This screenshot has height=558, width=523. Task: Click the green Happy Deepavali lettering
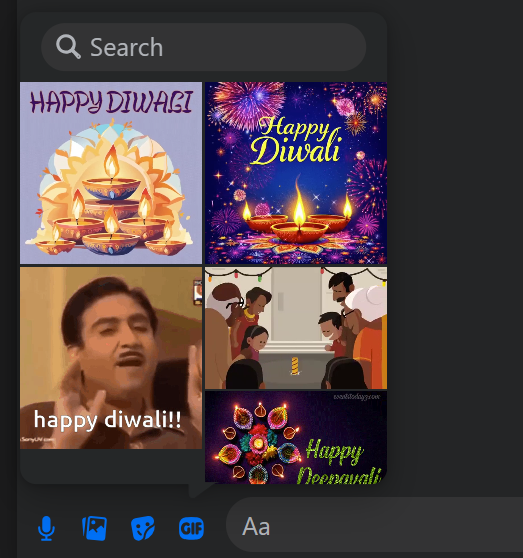click(338, 462)
